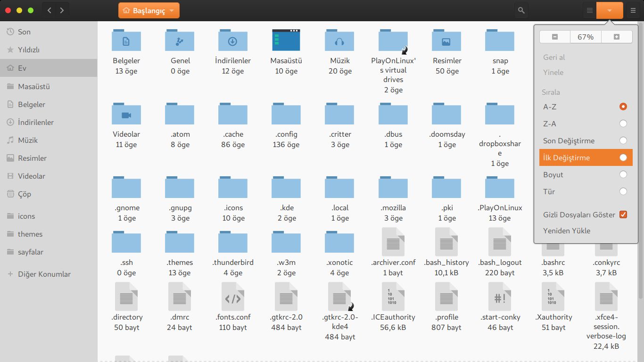The height and width of the screenshot is (362, 644).
Task: Select the .xfce4-session.verbose-log file
Action: click(x=606, y=296)
